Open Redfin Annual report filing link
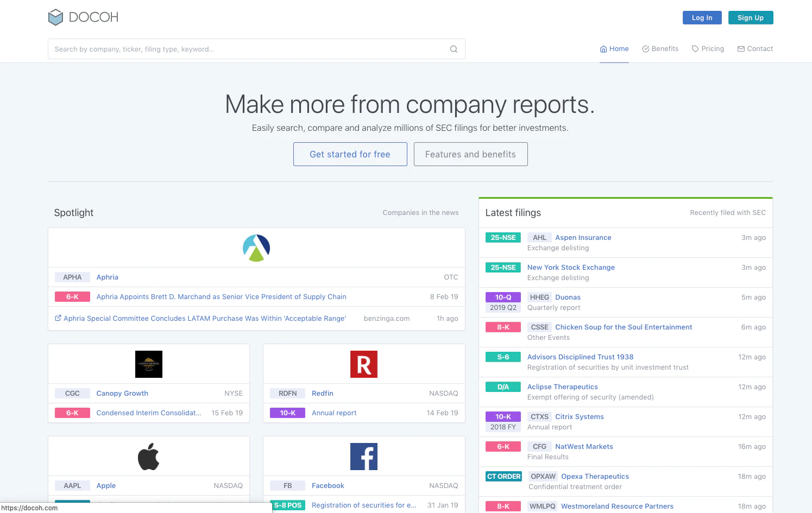 coord(334,413)
